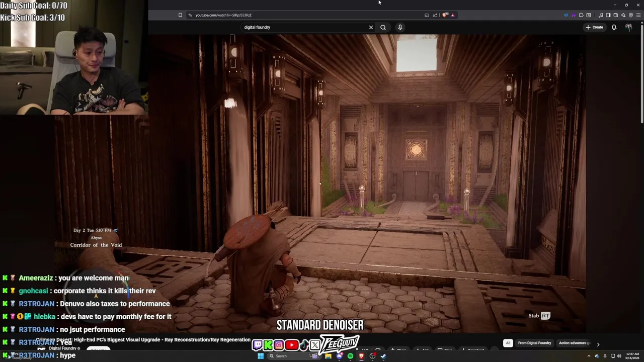Open network settings tray icon

tap(612, 356)
